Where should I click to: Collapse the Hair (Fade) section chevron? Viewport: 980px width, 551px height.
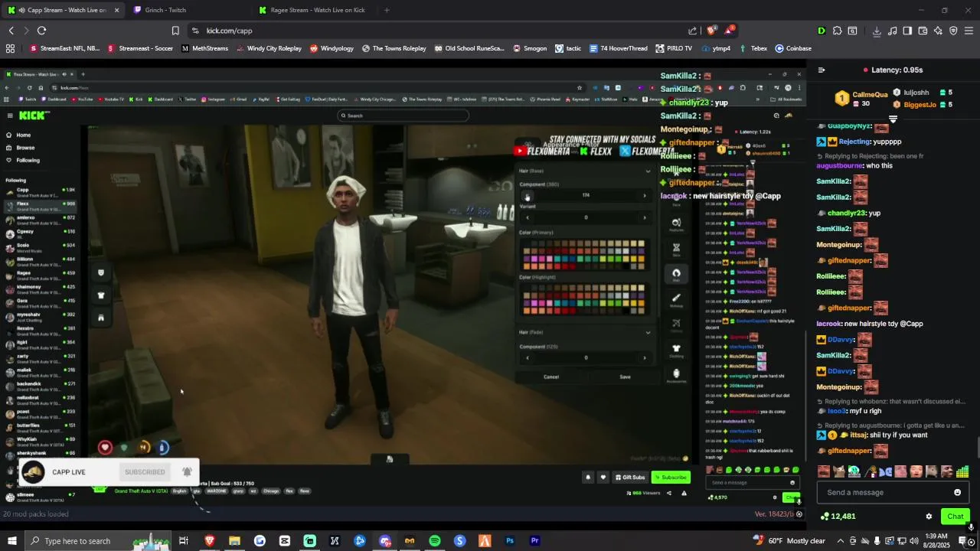pos(648,332)
